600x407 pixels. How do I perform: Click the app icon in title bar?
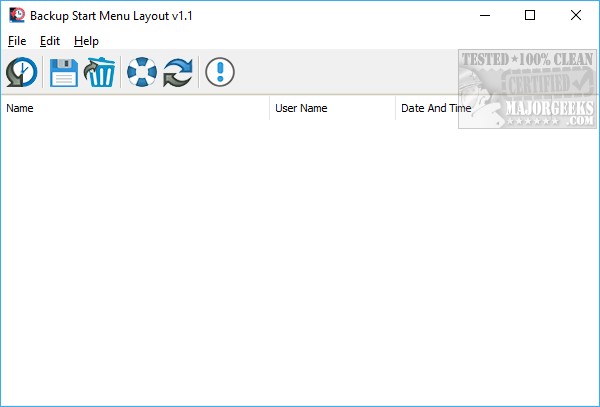[16, 15]
